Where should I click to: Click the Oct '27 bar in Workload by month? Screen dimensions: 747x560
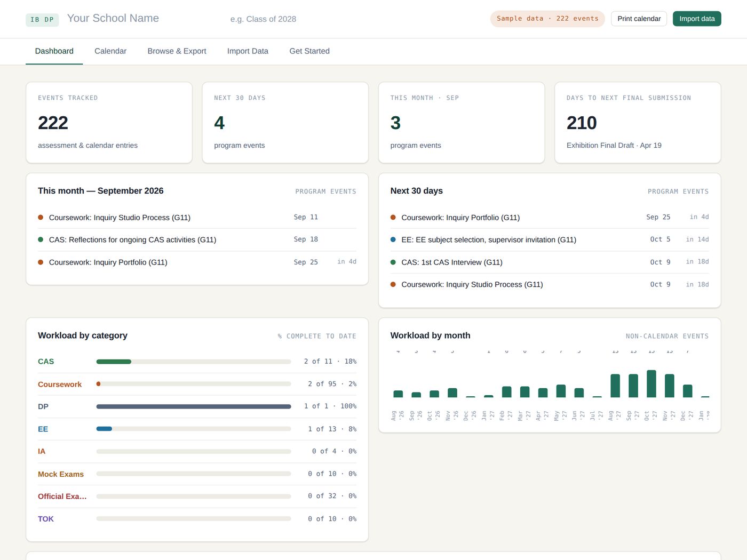(651, 384)
